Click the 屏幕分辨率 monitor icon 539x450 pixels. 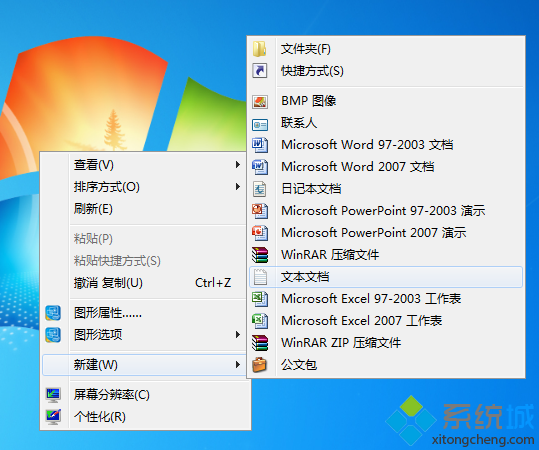(x=53, y=395)
